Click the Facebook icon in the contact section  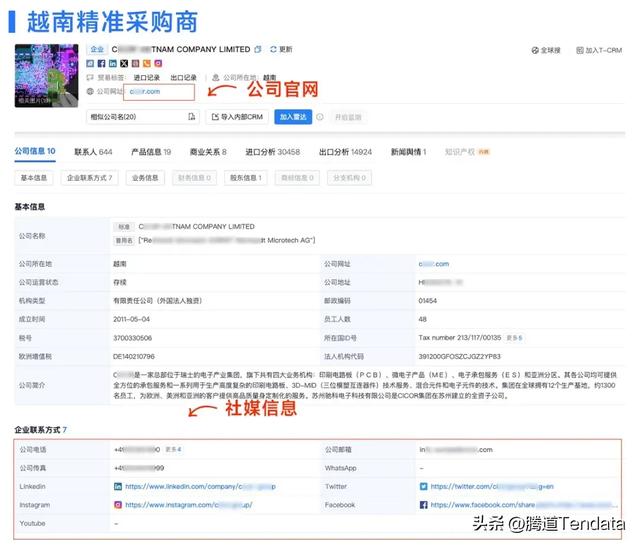[424, 505]
